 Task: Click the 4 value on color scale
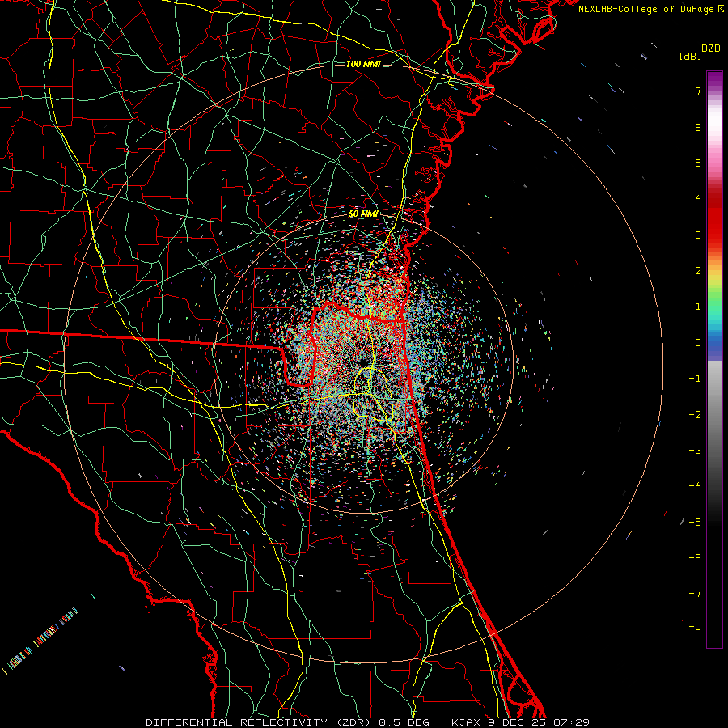(698, 199)
